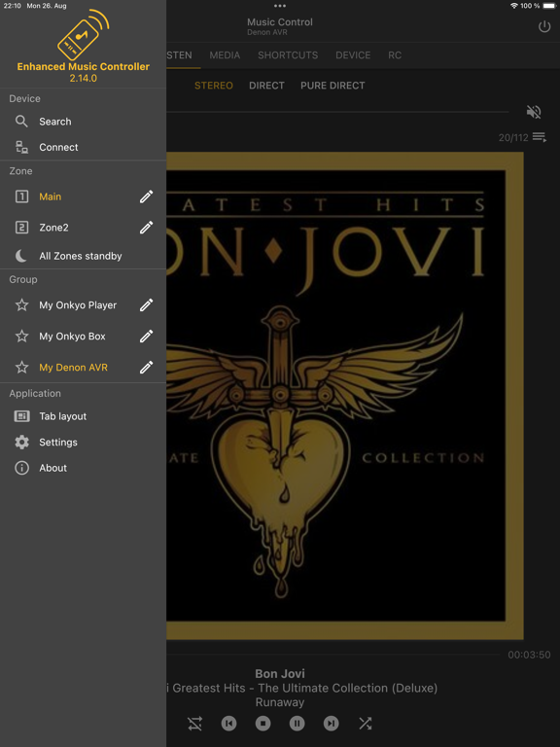560x747 pixels.
Task: Tap the Bon Jovi album cover
Action: pos(345,396)
